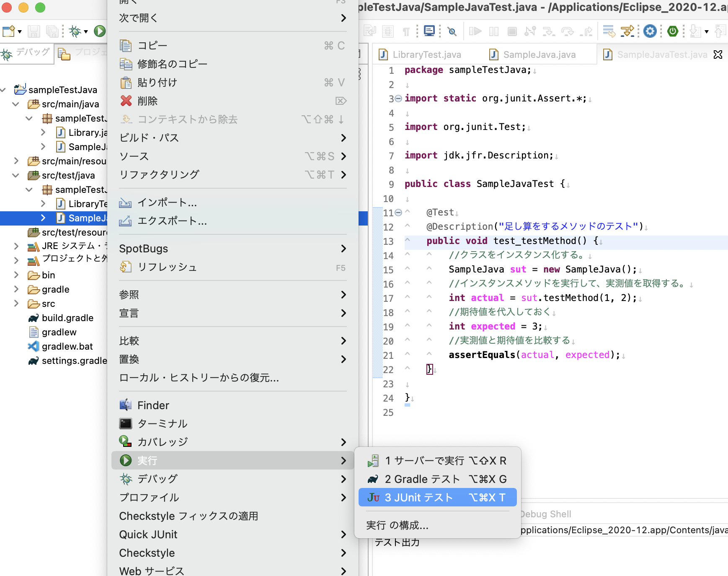Click the Debug Shell tab label
The height and width of the screenshot is (576, 728).
click(546, 514)
